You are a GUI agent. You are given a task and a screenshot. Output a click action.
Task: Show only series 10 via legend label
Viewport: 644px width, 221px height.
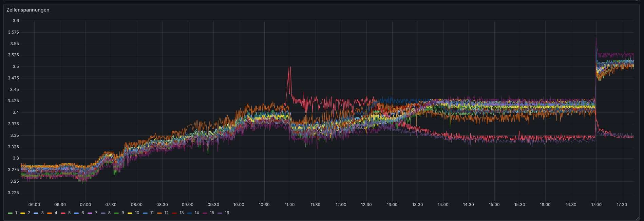(137, 213)
